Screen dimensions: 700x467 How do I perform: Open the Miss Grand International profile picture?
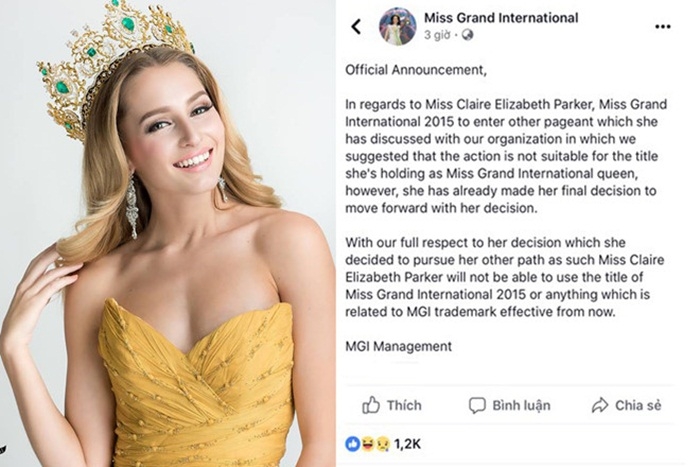coord(397,26)
